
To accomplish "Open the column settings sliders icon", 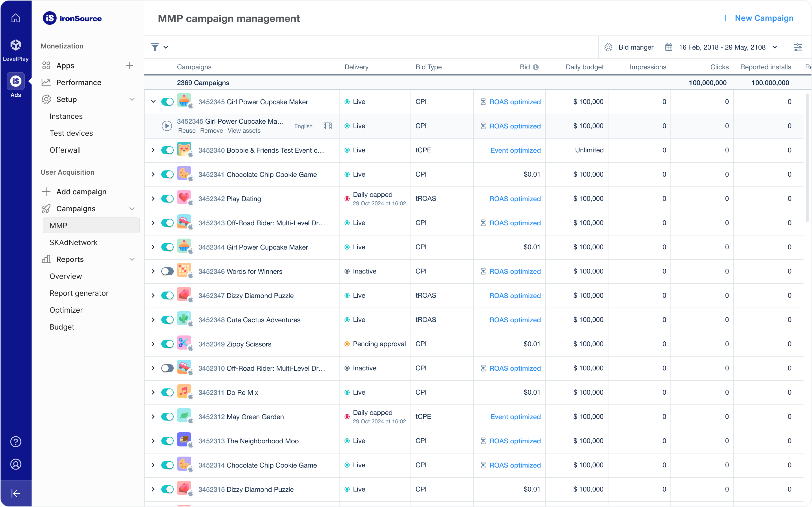I will (798, 47).
